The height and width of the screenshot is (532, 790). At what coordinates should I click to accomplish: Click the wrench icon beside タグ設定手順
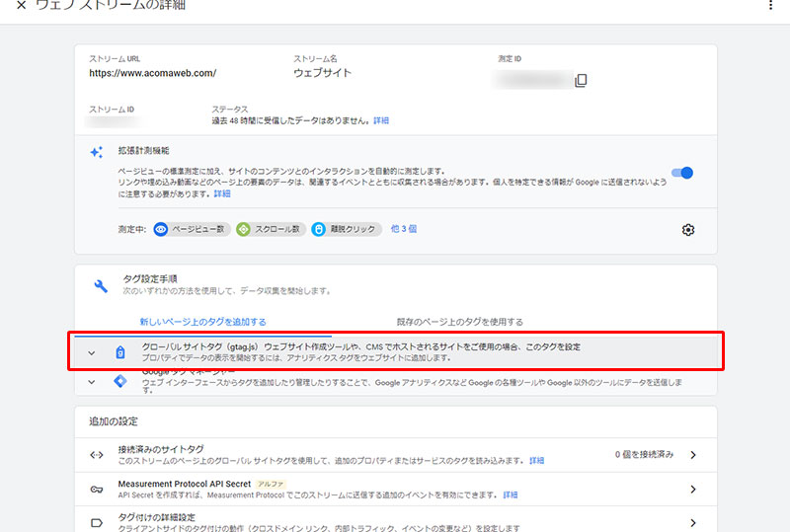click(x=101, y=285)
